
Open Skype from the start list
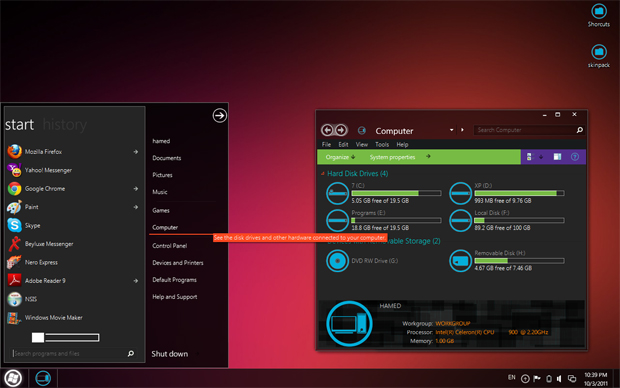[x=32, y=225]
